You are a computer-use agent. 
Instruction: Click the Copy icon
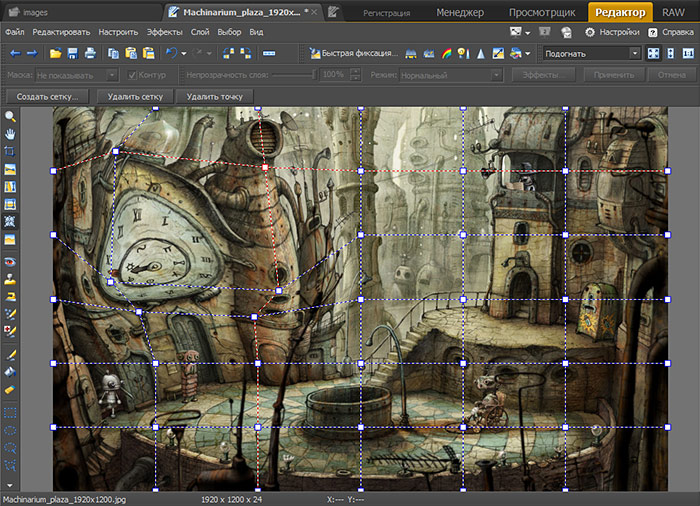113,54
